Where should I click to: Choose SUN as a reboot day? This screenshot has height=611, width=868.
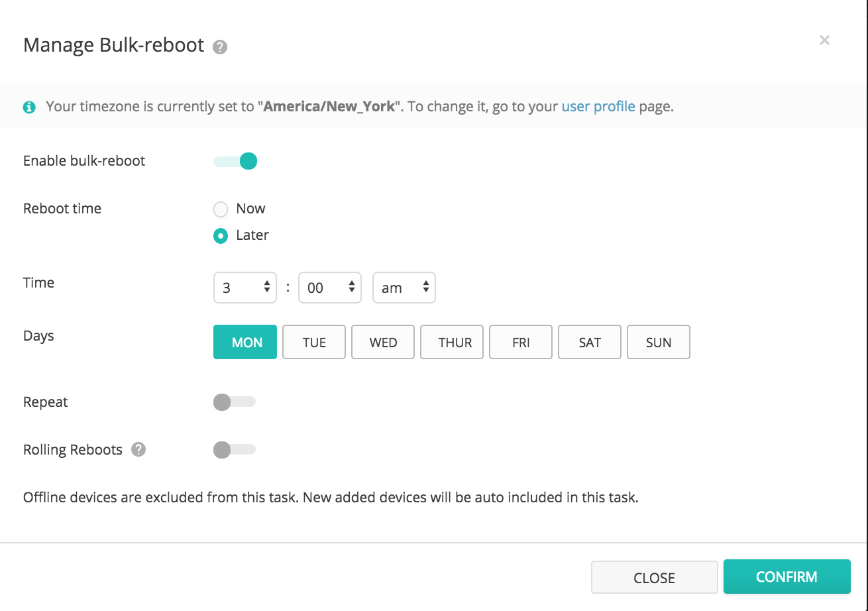(659, 342)
